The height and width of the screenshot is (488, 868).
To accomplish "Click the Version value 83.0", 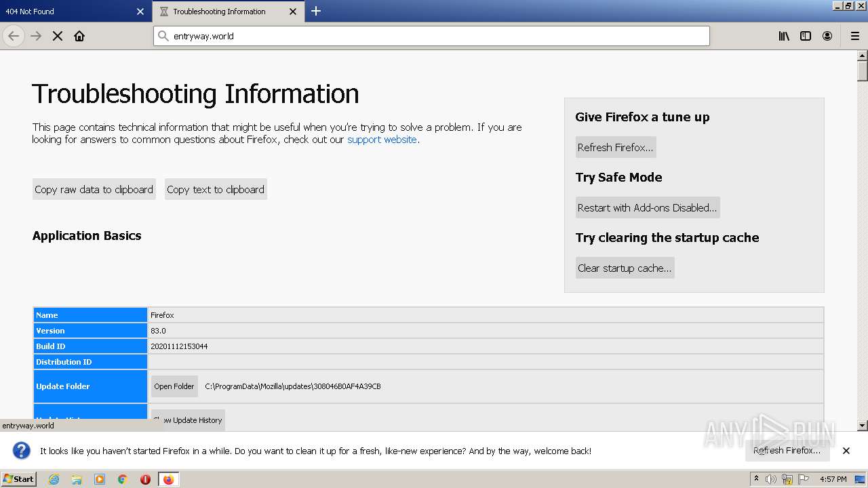I will point(158,331).
